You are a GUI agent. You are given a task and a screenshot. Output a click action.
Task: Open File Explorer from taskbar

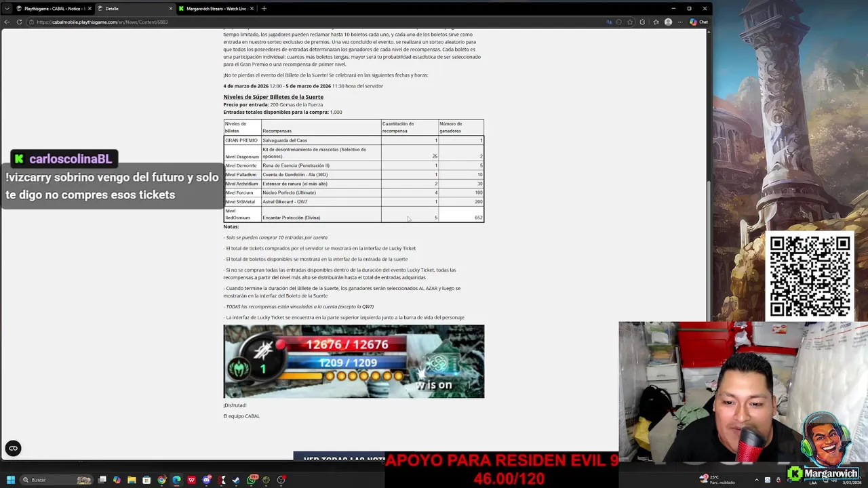tap(132, 480)
